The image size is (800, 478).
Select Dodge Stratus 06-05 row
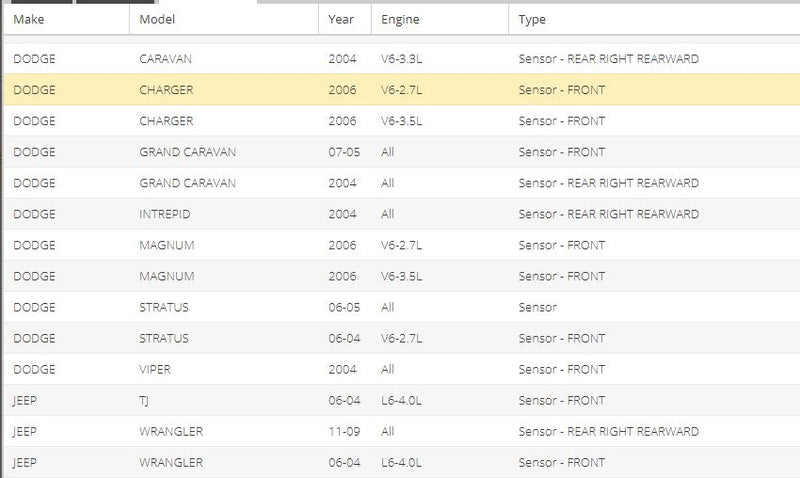click(x=402, y=308)
